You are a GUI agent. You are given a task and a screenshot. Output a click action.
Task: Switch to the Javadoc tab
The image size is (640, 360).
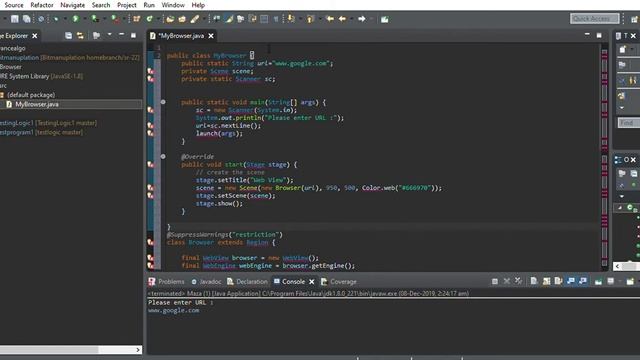207,282
